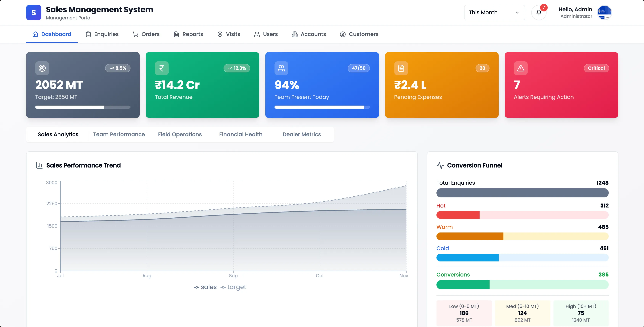Click the alert triangle on the Critical card
Screen dimensions: 644x327
pos(521,68)
